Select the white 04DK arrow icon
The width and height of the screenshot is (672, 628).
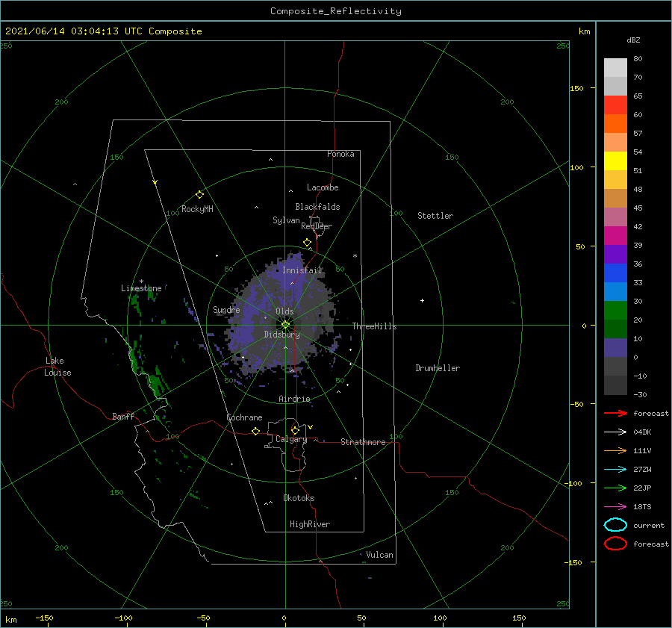coord(615,432)
